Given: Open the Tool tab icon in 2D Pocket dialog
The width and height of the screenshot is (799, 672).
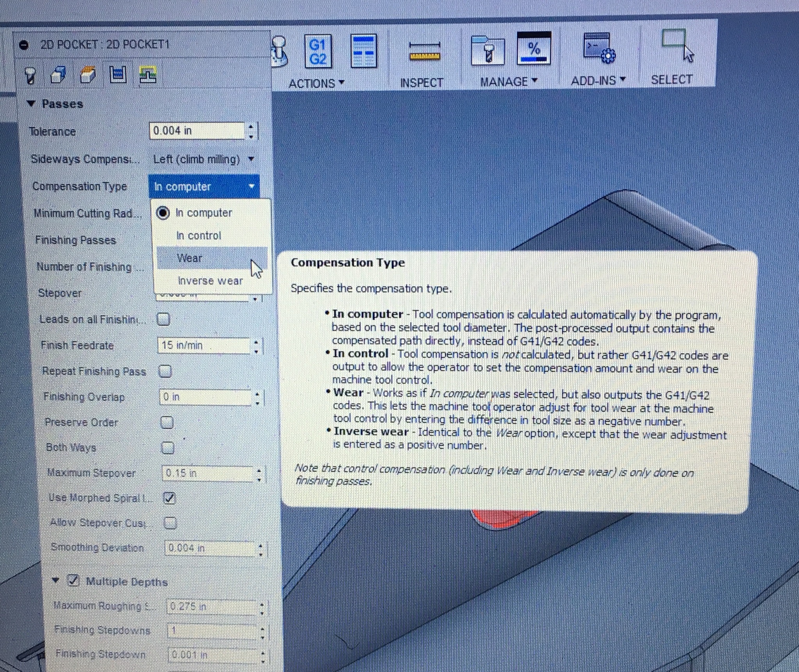Looking at the screenshot, I should coord(30,75).
